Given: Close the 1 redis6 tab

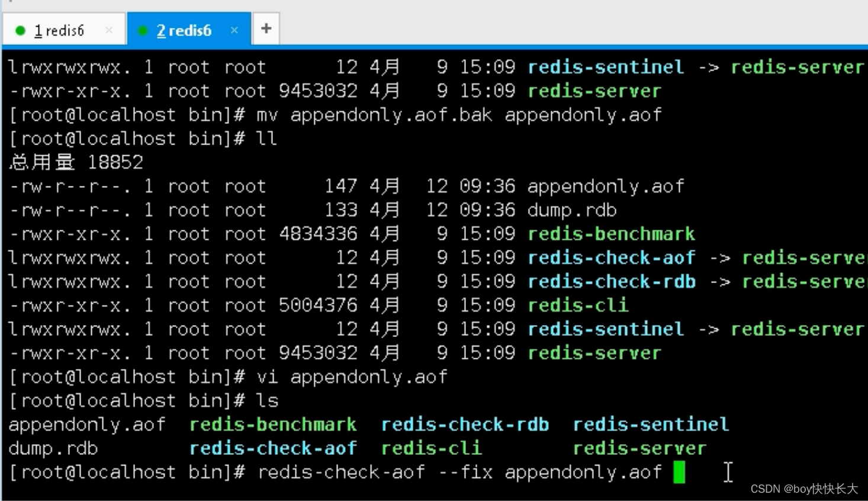Looking at the screenshot, I should click(x=109, y=30).
